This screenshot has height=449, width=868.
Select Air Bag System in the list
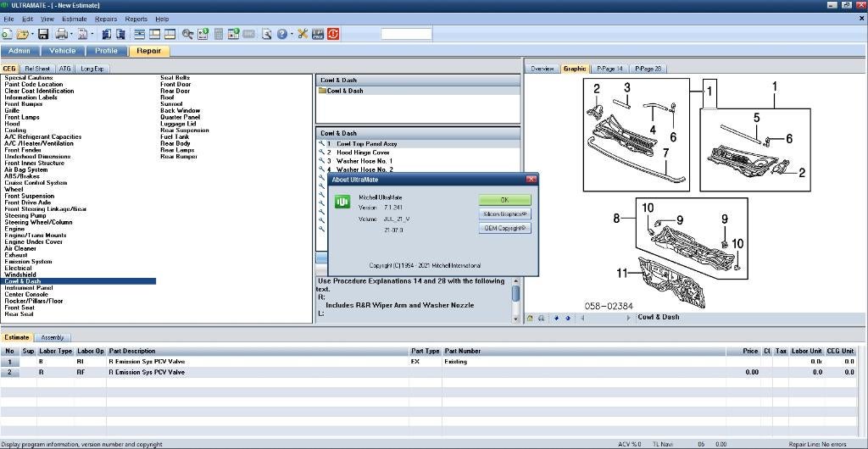[26, 169]
